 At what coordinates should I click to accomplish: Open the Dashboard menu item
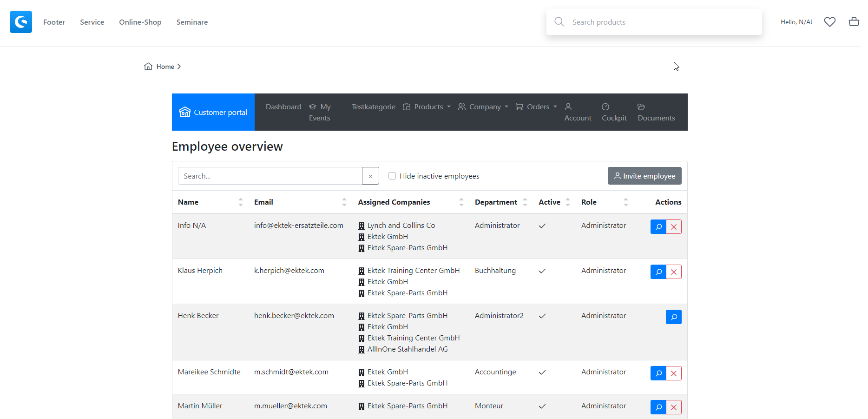(x=283, y=107)
